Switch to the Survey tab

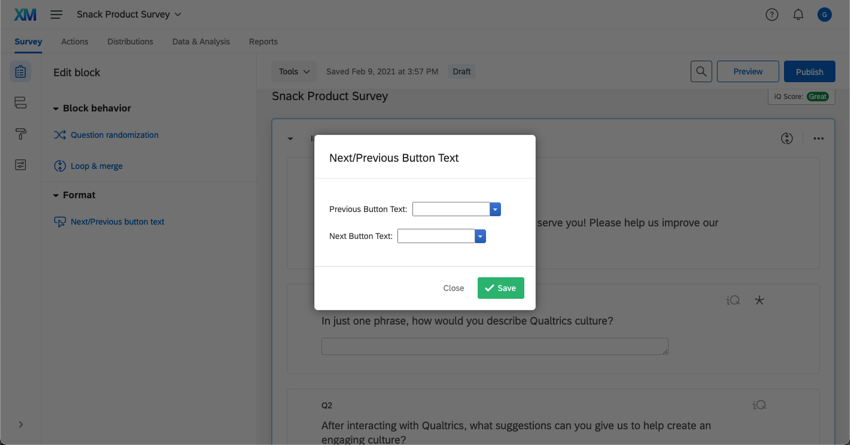tap(28, 42)
